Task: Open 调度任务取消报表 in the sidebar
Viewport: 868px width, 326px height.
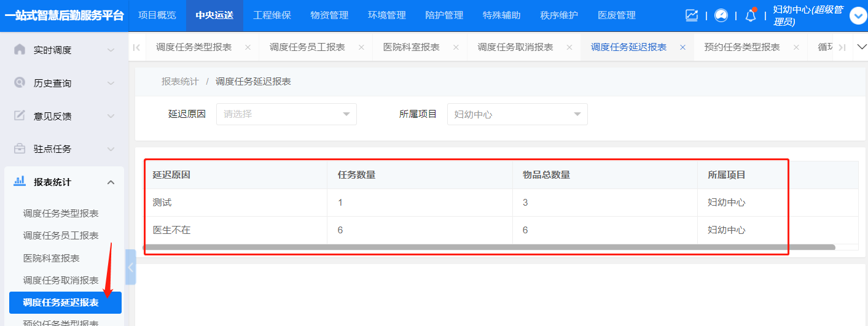Action: click(61, 281)
